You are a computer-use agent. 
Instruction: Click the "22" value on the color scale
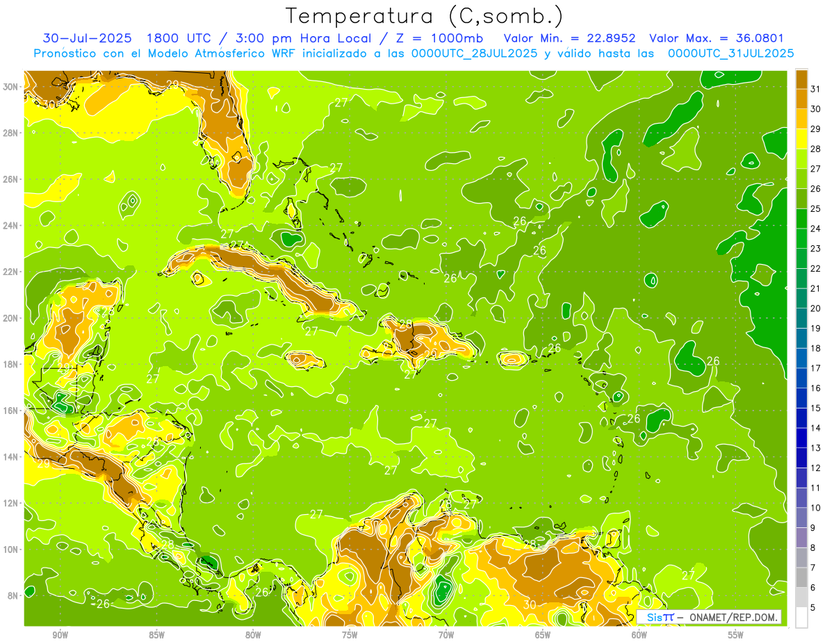click(815, 268)
